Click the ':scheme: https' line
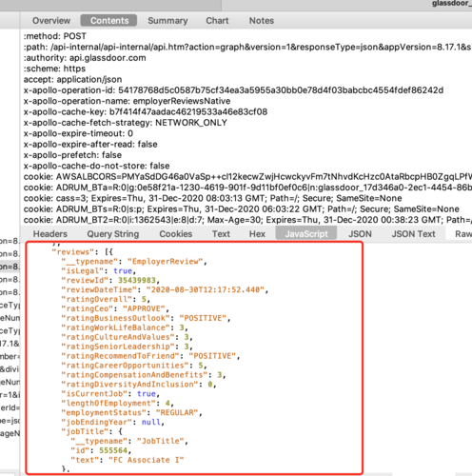 [54, 69]
